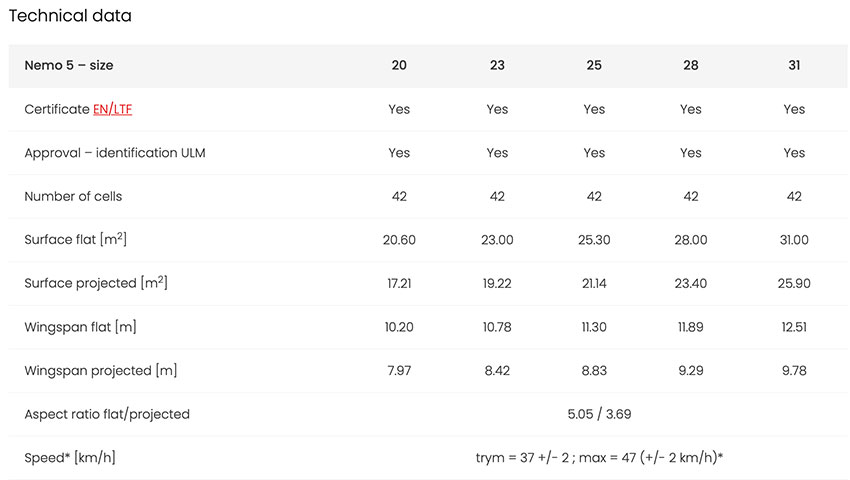Click the Nemo 5 – size header
The width and height of the screenshot is (850, 480).
(69, 65)
